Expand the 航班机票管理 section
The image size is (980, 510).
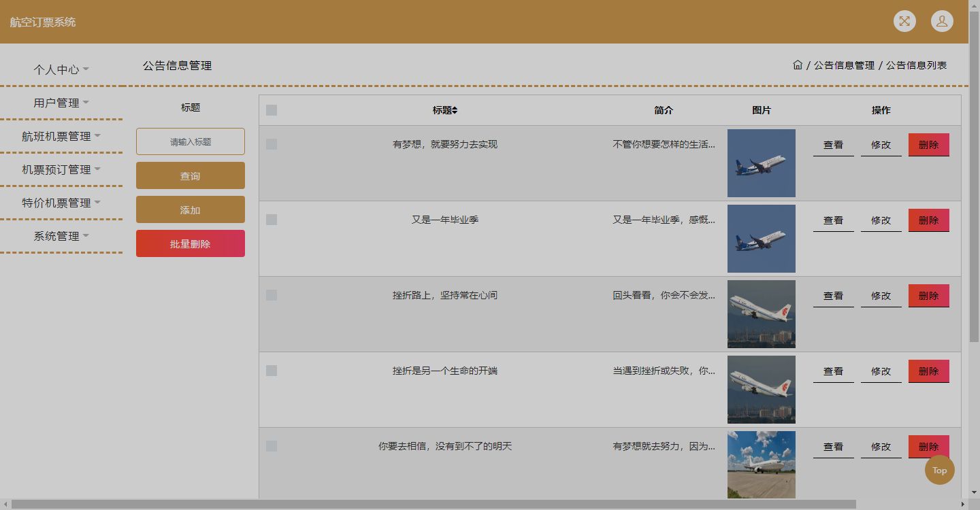(x=58, y=136)
